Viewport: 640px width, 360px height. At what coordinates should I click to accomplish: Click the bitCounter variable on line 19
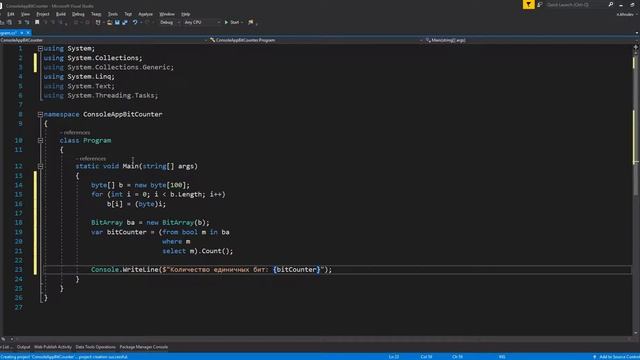tap(127, 232)
